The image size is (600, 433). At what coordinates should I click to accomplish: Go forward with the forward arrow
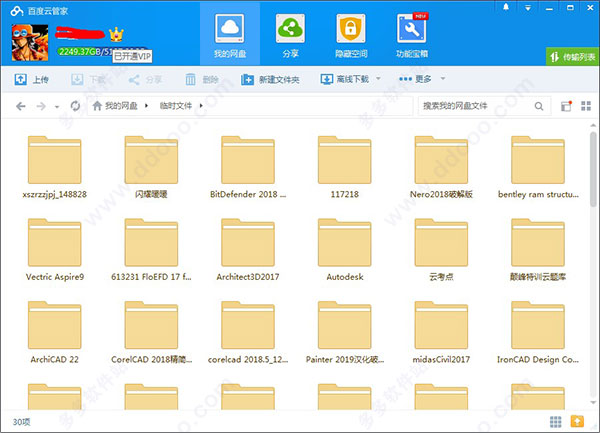click(41, 106)
